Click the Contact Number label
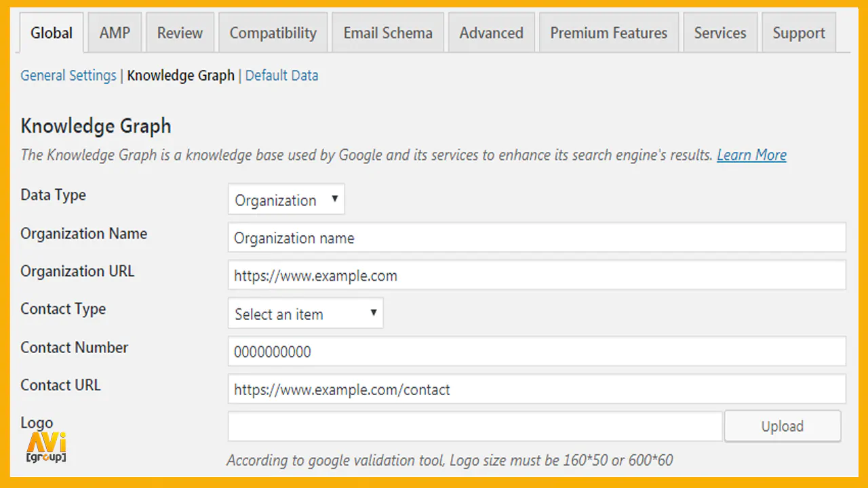 (x=74, y=348)
